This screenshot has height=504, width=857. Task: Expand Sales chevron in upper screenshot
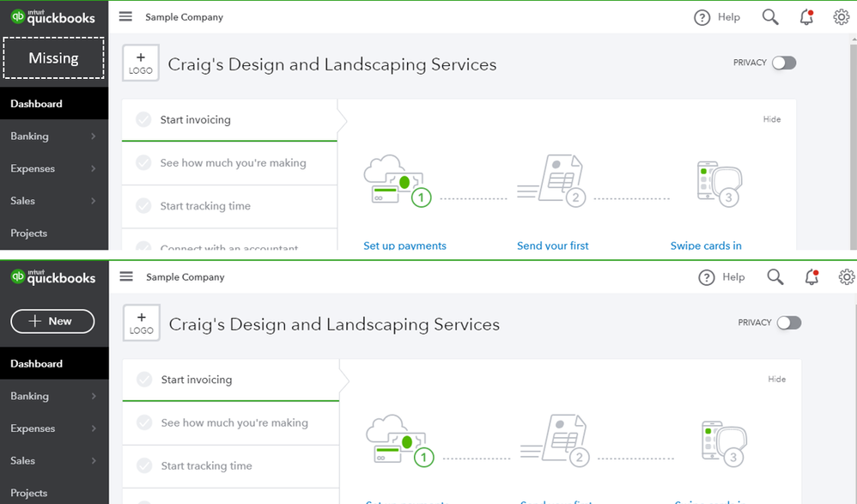pos(94,201)
